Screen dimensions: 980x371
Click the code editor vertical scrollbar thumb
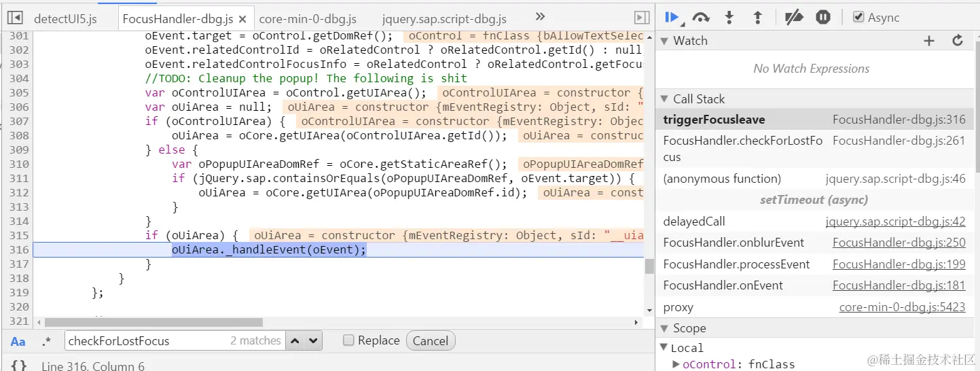pyautogui.click(x=649, y=266)
